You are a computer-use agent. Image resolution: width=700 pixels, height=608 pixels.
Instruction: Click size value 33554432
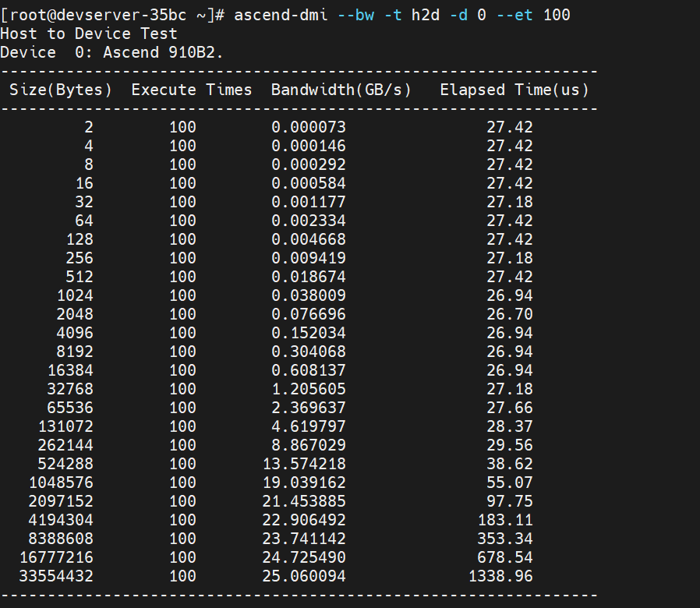coord(56,577)
